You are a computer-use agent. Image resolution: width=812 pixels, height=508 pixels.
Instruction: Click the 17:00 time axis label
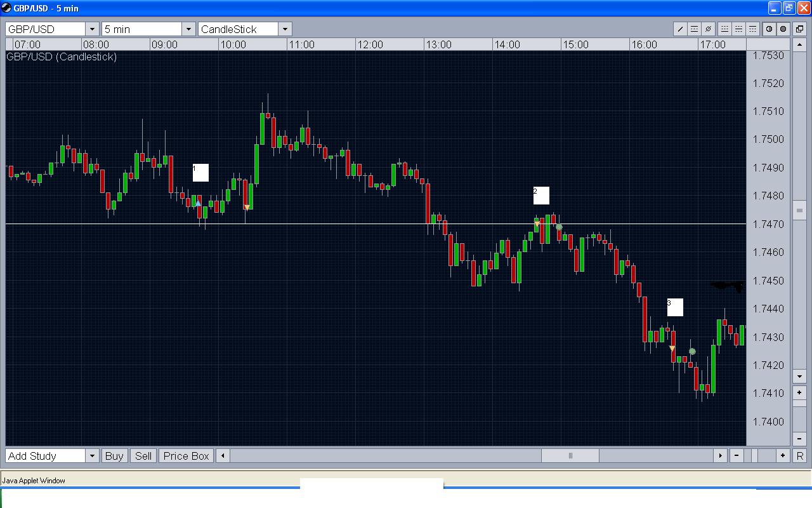(x=712, y=44)
